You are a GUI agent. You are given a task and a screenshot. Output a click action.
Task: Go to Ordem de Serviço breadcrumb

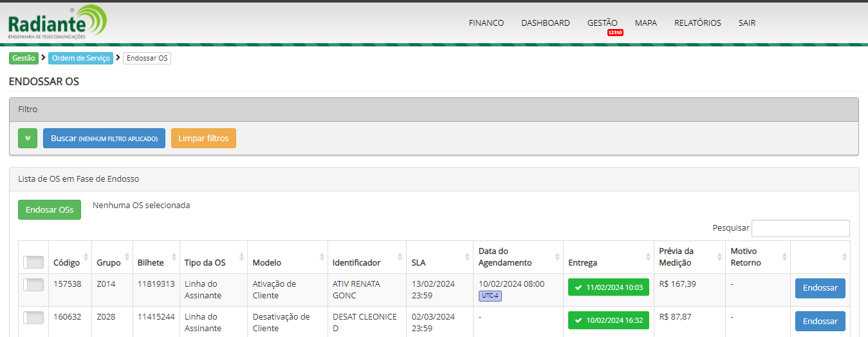[82, 58]
